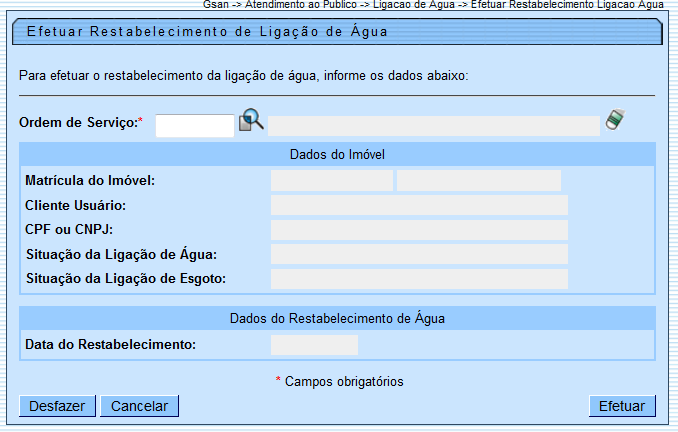
Task: Submit the form with Efetuar button
Action: pyautogui.click(x=622, y=406)
